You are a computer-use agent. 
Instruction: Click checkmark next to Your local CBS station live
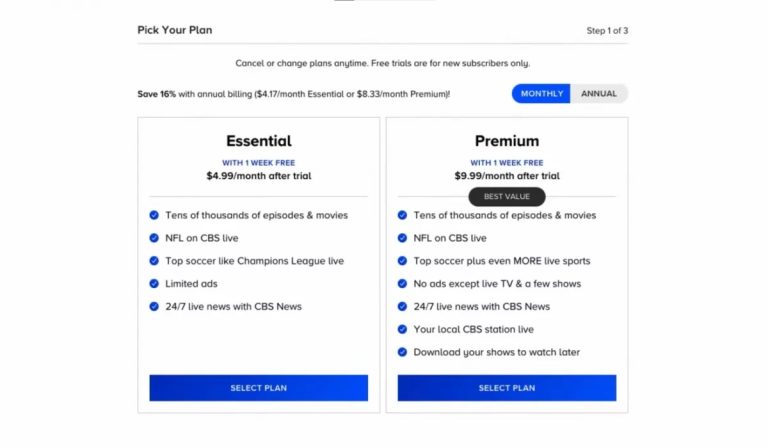[402, 329]
